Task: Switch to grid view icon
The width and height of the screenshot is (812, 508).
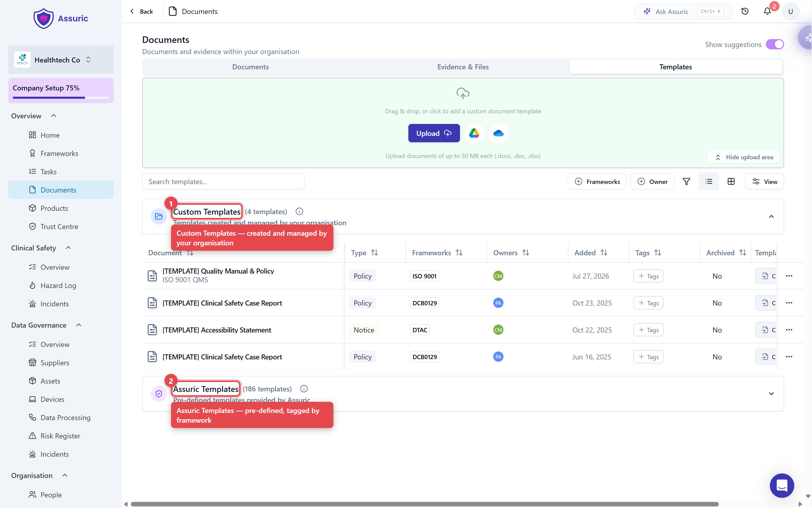Action: pyautogui.click(x=731, y=182)
